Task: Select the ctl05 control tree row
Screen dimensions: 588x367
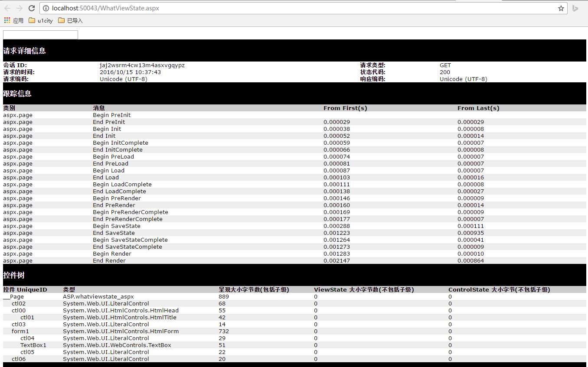Action: 294,352
